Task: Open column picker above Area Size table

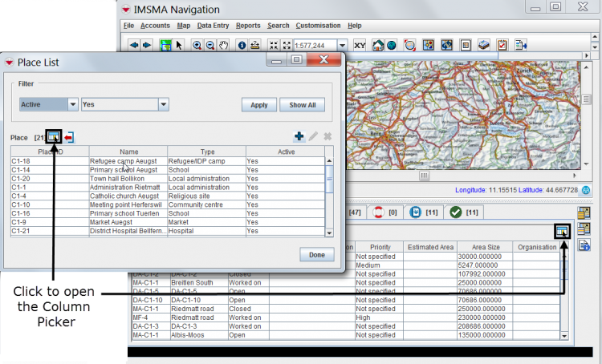Action: point(562,231)
